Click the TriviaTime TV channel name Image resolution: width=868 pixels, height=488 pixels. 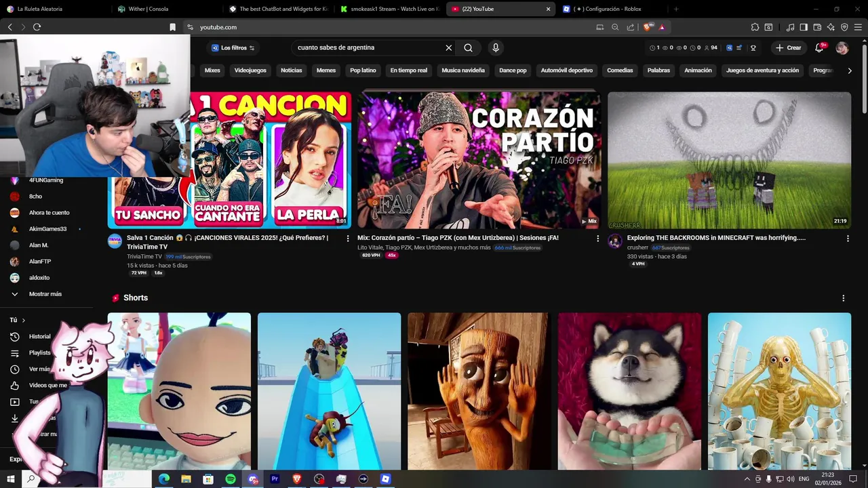coord(144,257)
